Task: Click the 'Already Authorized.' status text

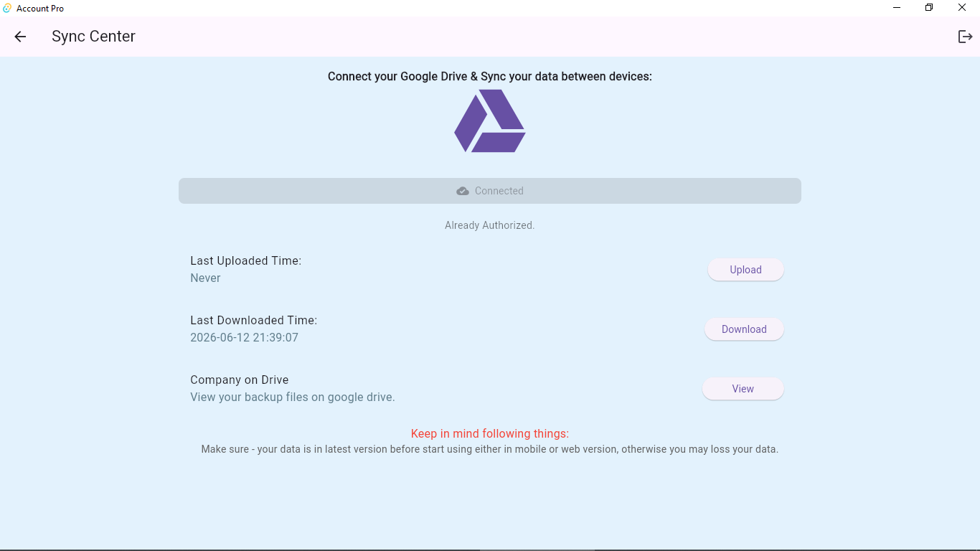Action: (490, 225)
